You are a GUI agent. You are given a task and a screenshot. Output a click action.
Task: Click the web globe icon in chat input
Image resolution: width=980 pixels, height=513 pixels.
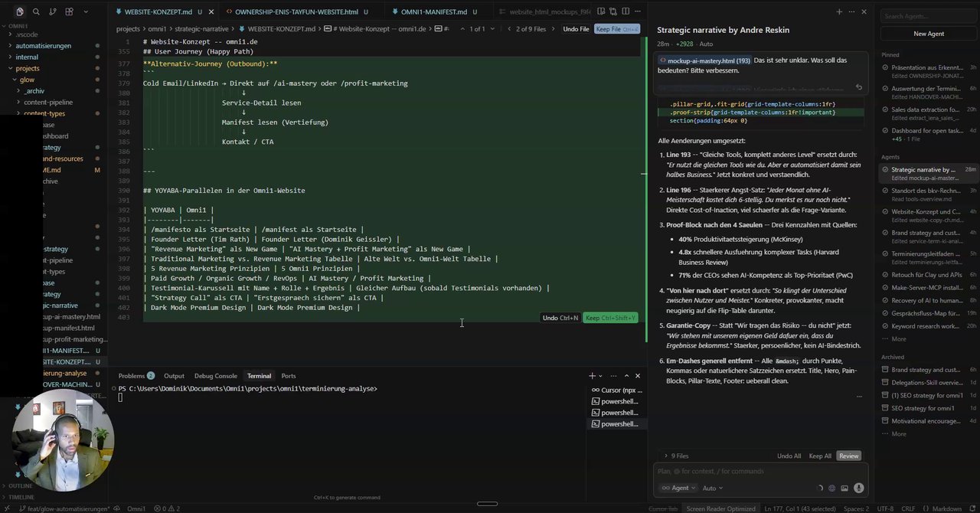(832, 488)
